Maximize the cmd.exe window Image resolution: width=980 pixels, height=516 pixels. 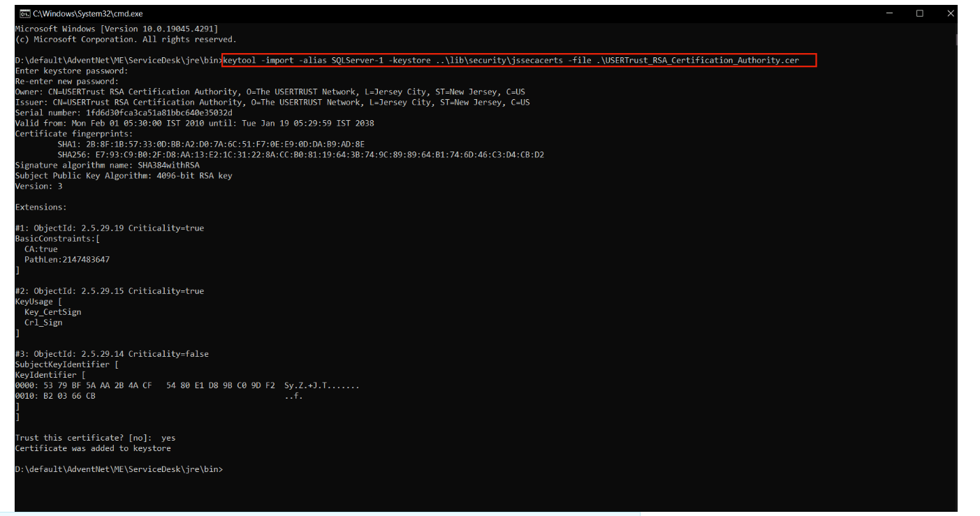(919, 13)
